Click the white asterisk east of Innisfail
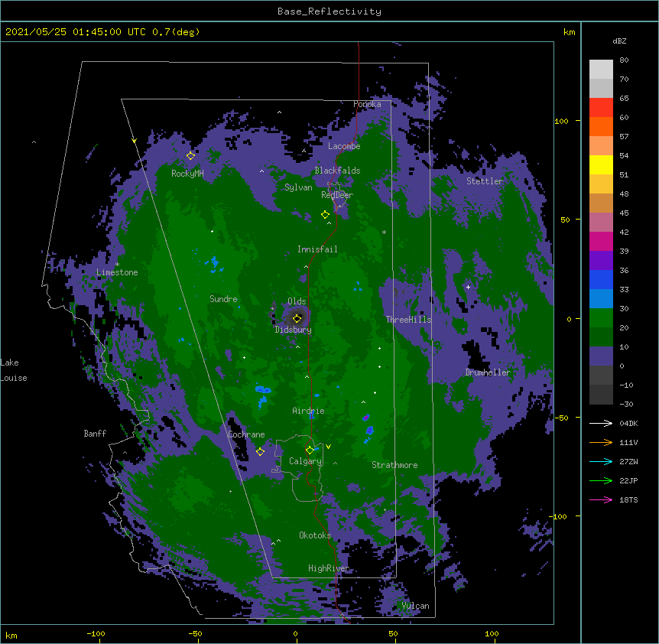Image resolution: width=659 pixels, height=644 pixels. 384,232
